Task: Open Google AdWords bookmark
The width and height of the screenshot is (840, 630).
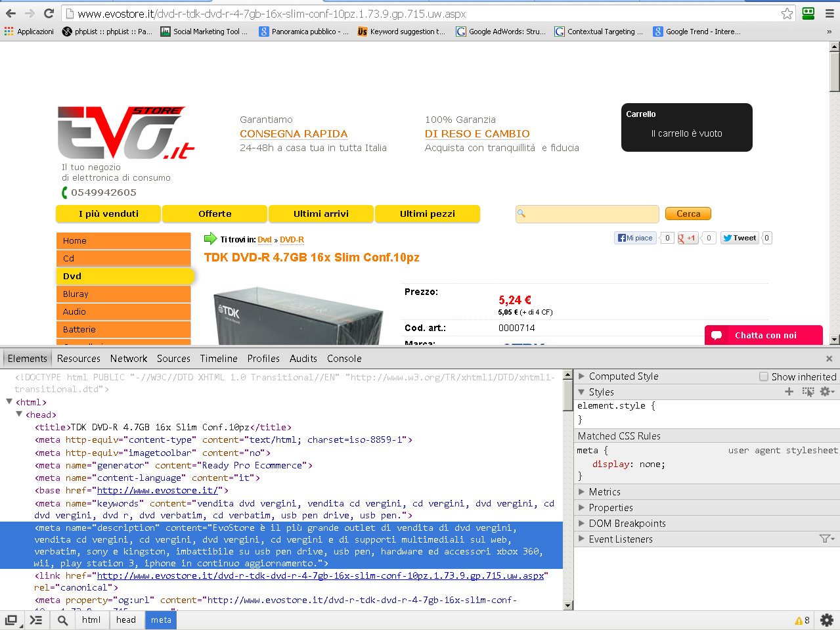Action: (x=501, y=31)
